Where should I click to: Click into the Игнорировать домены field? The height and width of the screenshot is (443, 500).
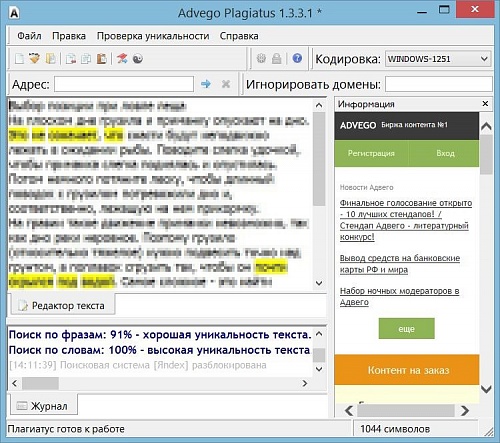pos(439,84)
